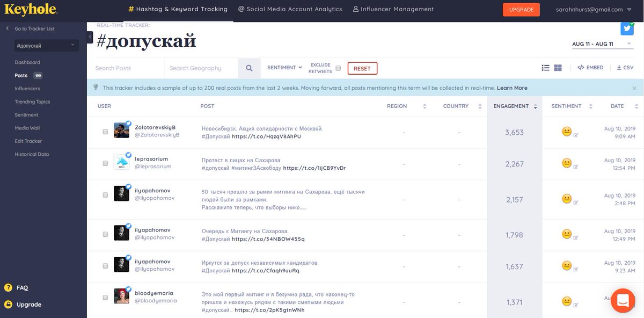Open Sentiment page in sidebar

coord(26,115)
